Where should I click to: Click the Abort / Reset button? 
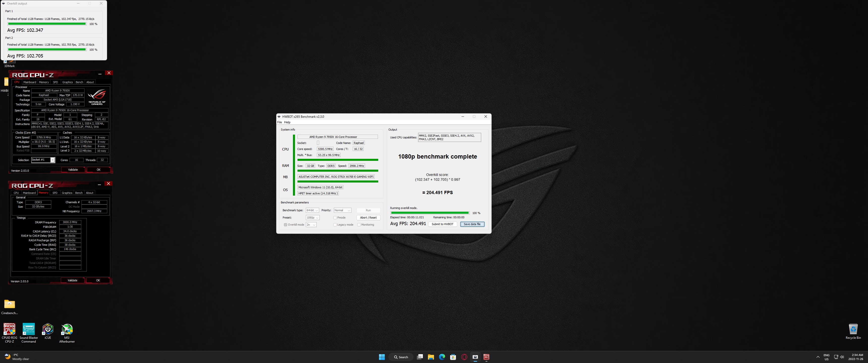(x=368, y=218)
